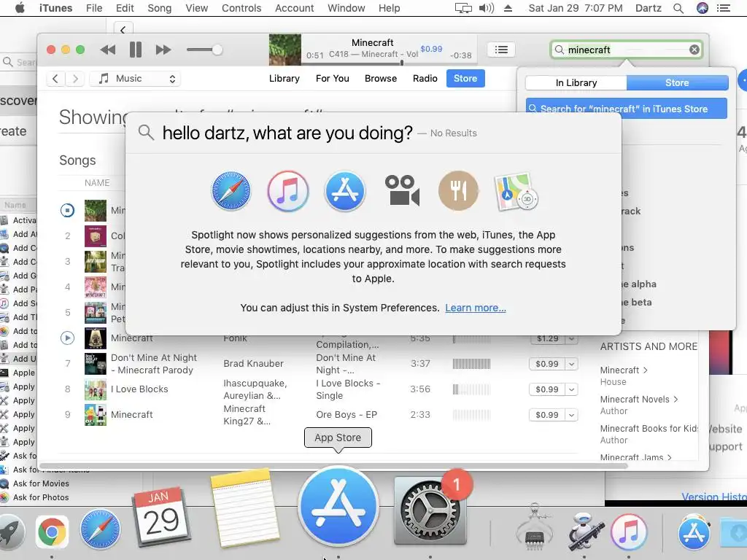Switch to the For You tab
Image resolution: width=747 pixels, height=560 pixels.
click(333, 79)
